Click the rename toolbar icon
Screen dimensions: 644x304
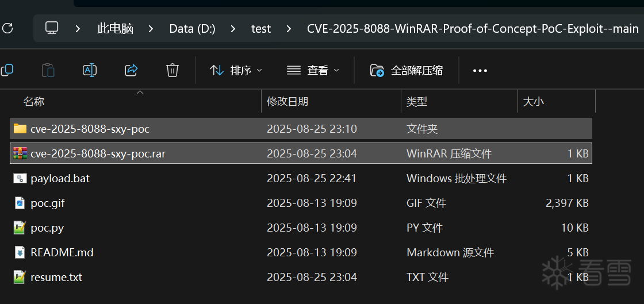[x=90, y=71]
